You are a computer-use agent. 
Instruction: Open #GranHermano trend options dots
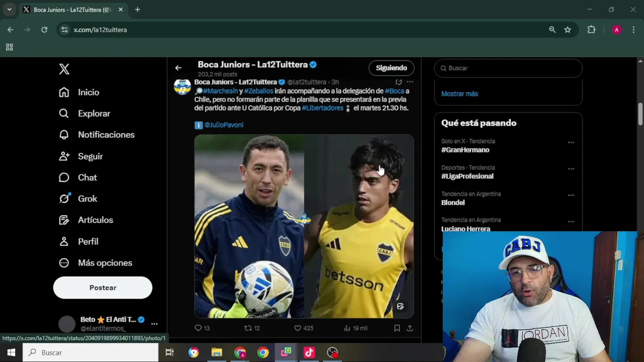pyautogui.click(x=571, y=143)
